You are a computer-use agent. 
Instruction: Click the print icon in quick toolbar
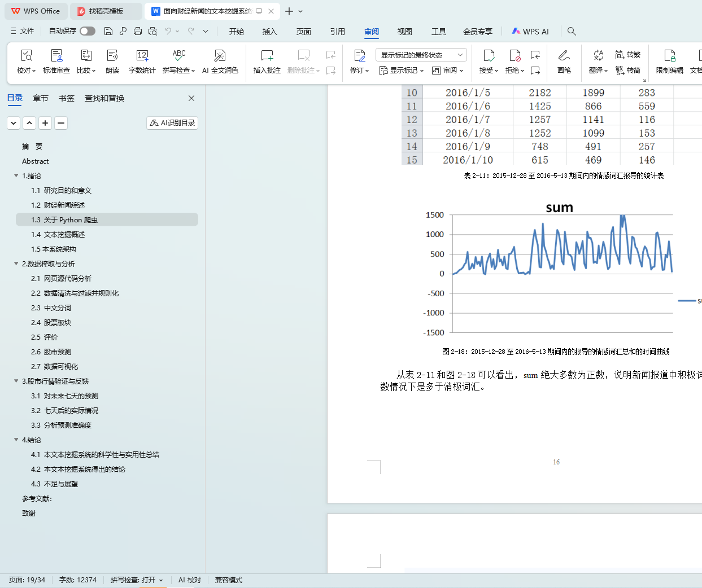138,31
